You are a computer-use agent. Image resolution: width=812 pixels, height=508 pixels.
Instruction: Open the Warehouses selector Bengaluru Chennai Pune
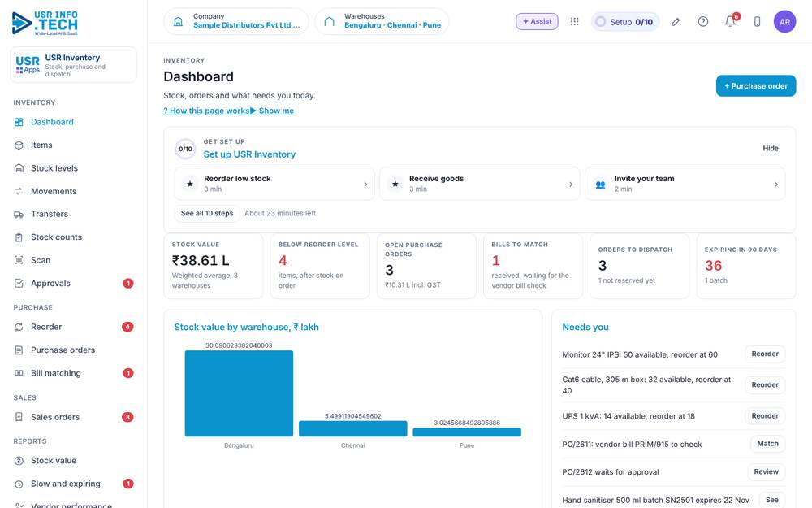pyautogui.click(x=382, y=21)
